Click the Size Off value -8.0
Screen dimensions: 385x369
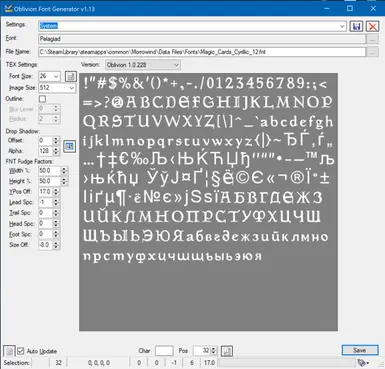point(46,245)
